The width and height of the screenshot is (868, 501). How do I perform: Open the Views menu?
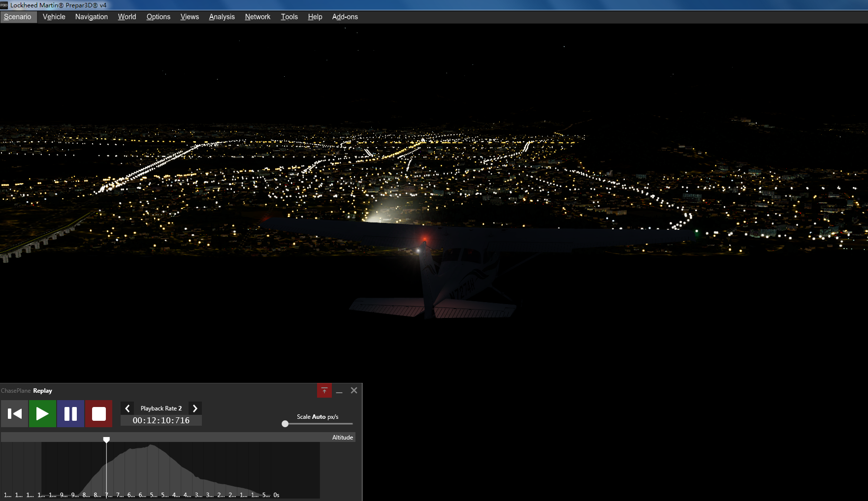click(x=190, y=16)
